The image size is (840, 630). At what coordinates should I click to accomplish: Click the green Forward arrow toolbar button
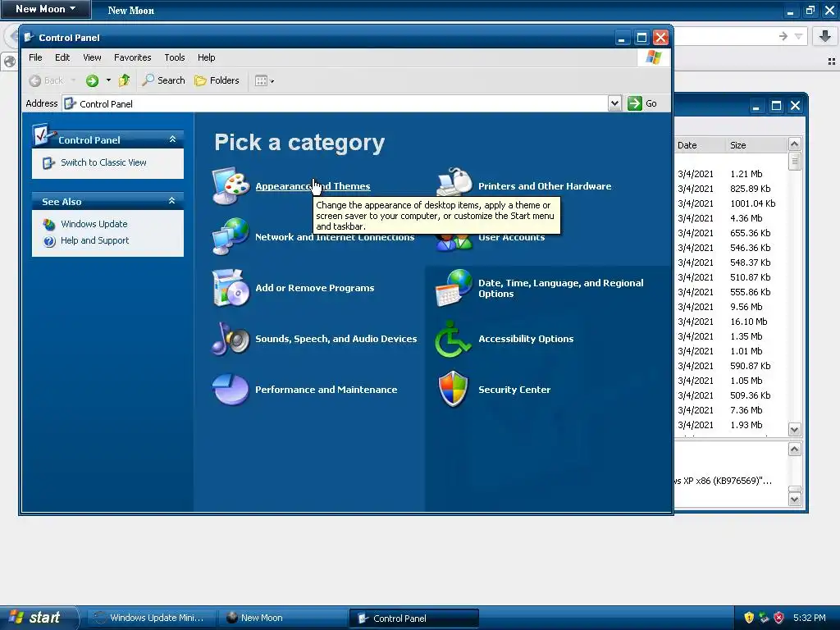point(92,81)
